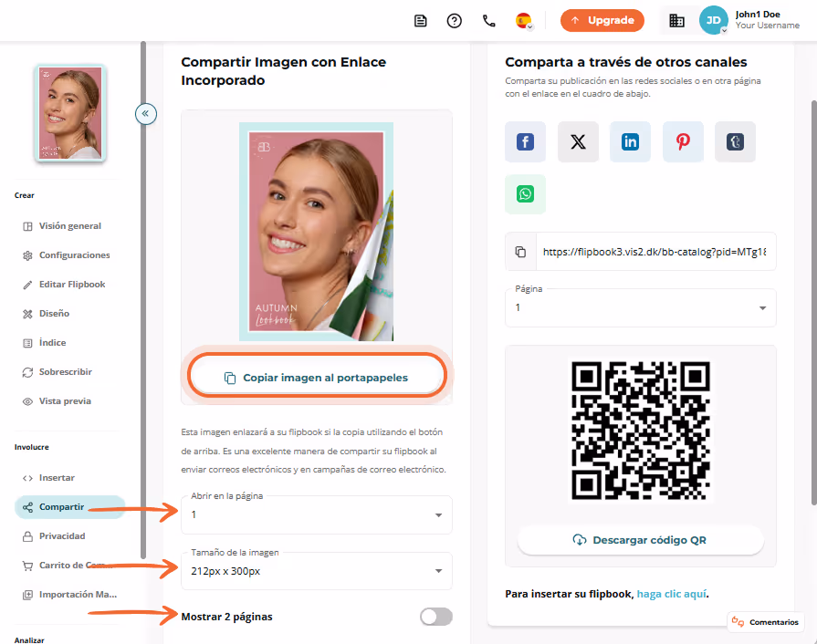Go to Privacidad in the sidebar
The image size is (817, 644).
(x=62, y=536)
